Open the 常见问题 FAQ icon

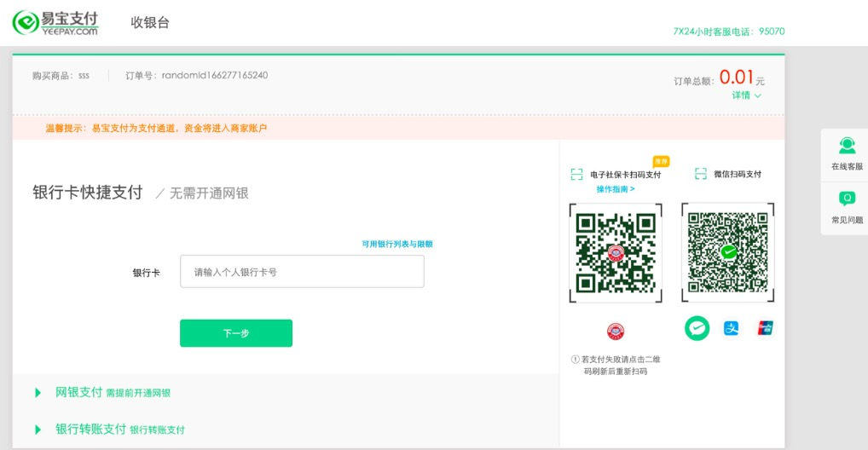847,199
